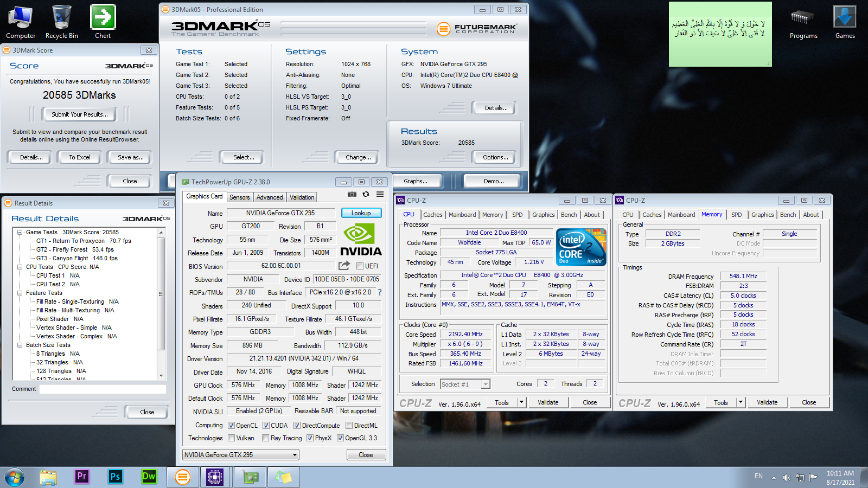Screen dimensions: 868x488
Task: Show hidden tray icons arrow
Action: 774,478
